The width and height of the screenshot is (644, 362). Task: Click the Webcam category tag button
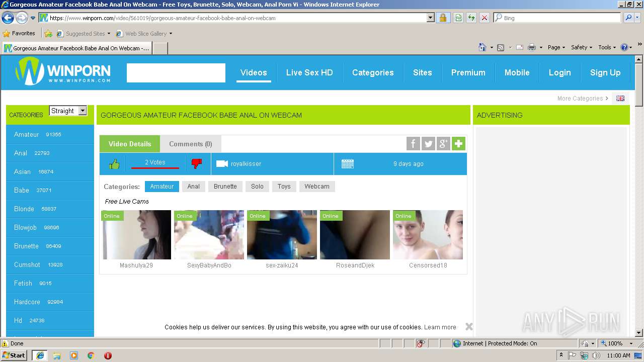(x=317, y=187)
